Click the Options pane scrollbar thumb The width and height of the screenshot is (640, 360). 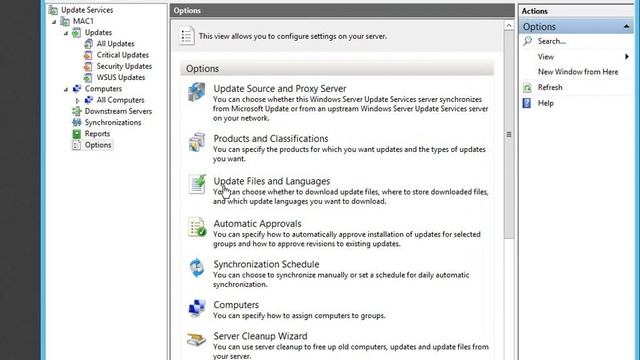click(x=509, y=135)
